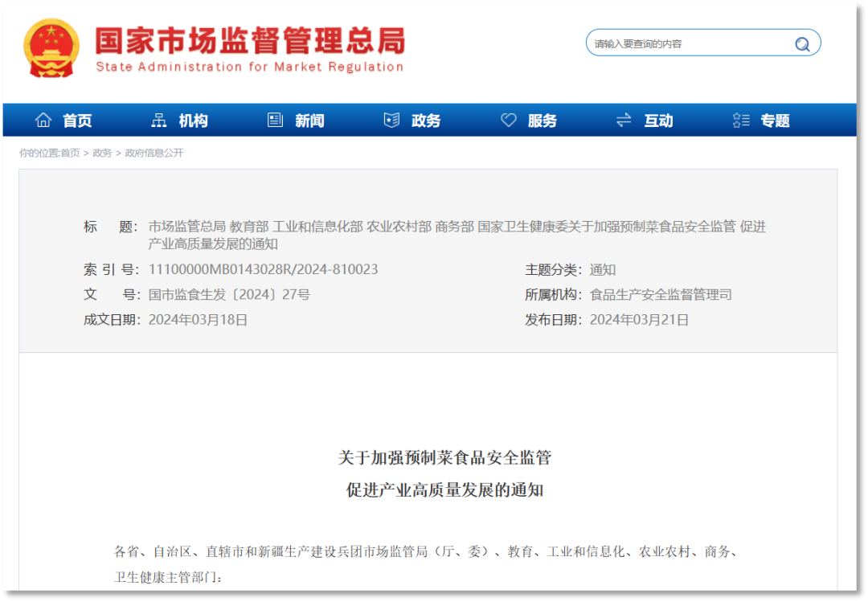The height and width of the screenshot is (602, 868).
Task: Click the 发布日期 value 2024年03月21日
Action: click(x=639, y=320)
